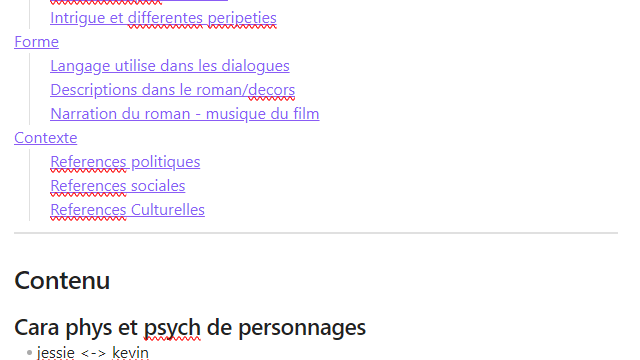Jump to the Contexte section link

click(x=46, y=138)
